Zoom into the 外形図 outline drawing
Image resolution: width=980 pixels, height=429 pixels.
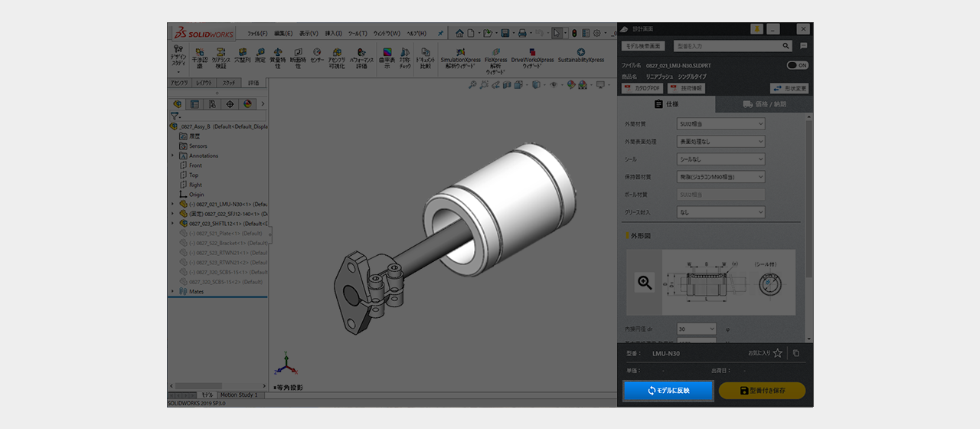(x=645, y=283)
